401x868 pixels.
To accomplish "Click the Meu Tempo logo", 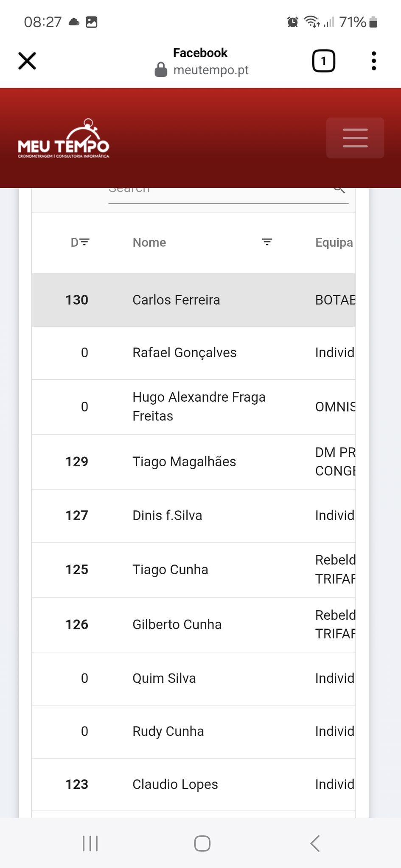I will tap(64, 139).
